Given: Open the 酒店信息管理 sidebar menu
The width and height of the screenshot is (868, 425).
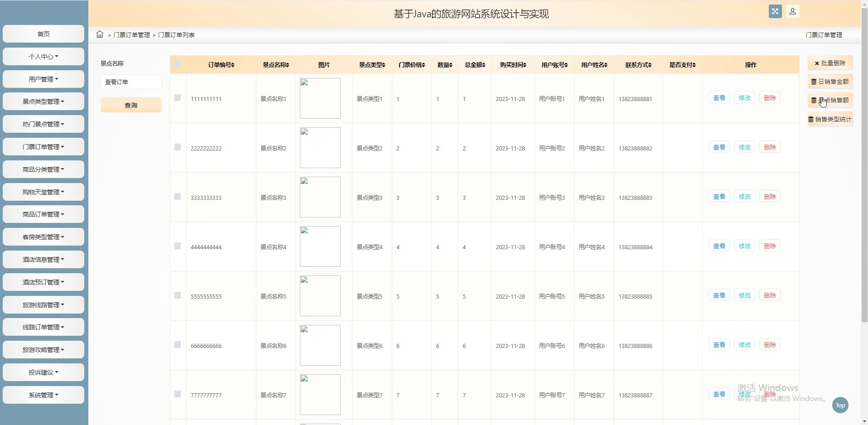Looking at the screenshot, I should pos(43,260).
